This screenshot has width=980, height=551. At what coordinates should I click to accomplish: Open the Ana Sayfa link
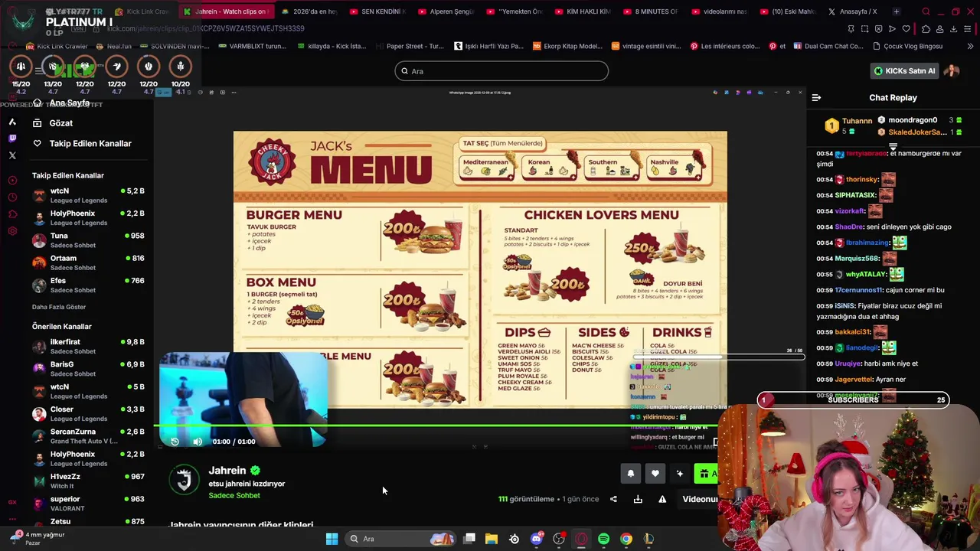click(x=70, y=103)
